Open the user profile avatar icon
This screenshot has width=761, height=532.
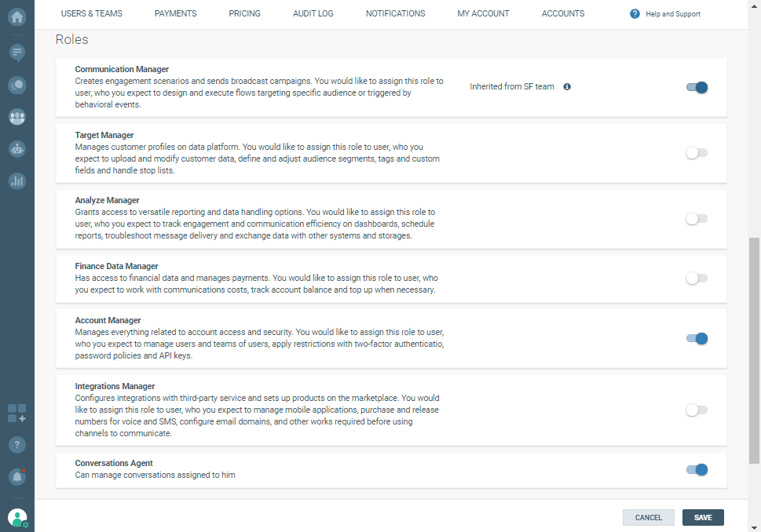[16, 517]
